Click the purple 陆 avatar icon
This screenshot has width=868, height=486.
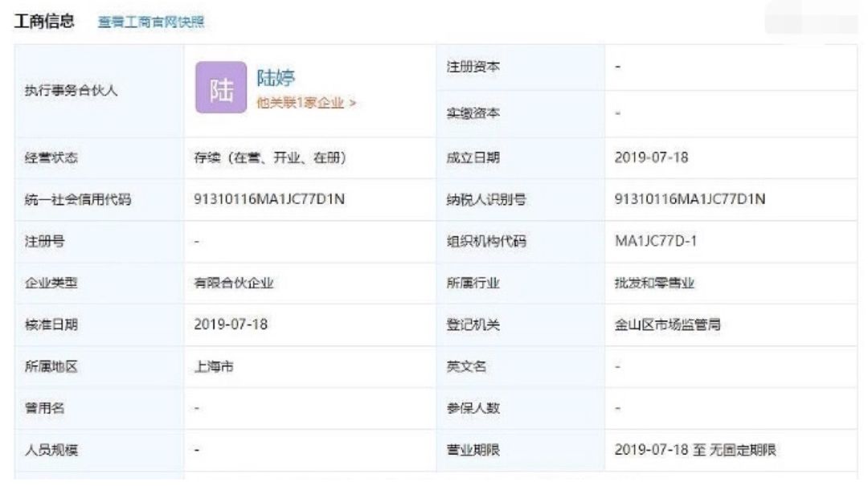point(221,88)
